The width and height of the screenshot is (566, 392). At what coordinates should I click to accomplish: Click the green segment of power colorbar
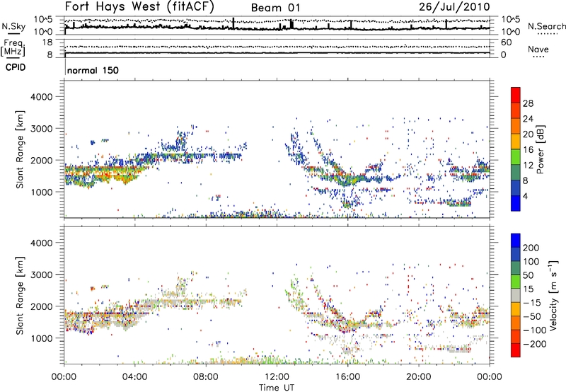(516, 157)
